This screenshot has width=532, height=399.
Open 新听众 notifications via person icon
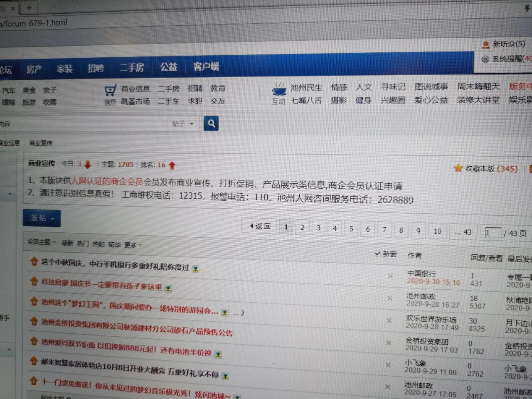485,44
